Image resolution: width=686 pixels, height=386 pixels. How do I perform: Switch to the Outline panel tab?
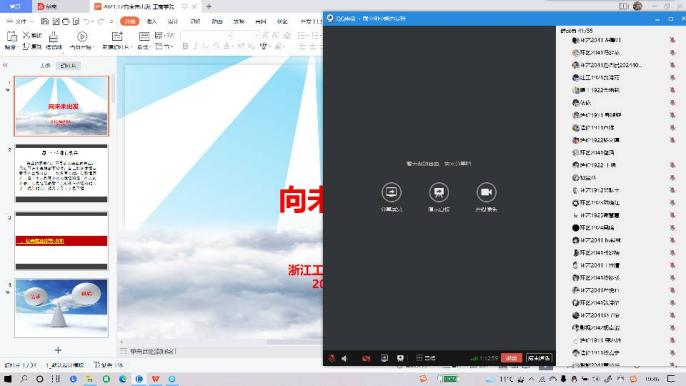point(45,65)
